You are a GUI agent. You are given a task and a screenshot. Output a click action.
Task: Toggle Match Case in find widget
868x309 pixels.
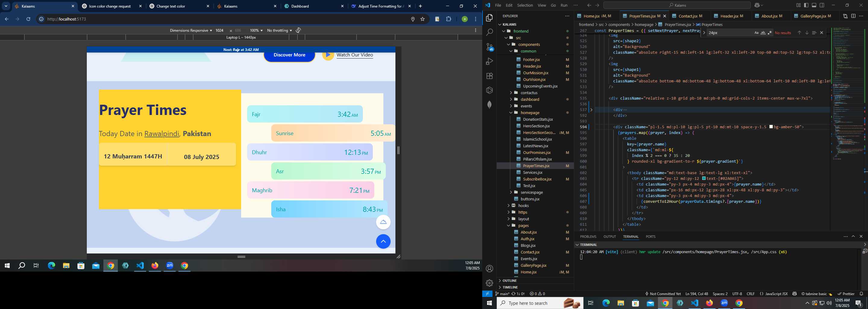point(756,33)
